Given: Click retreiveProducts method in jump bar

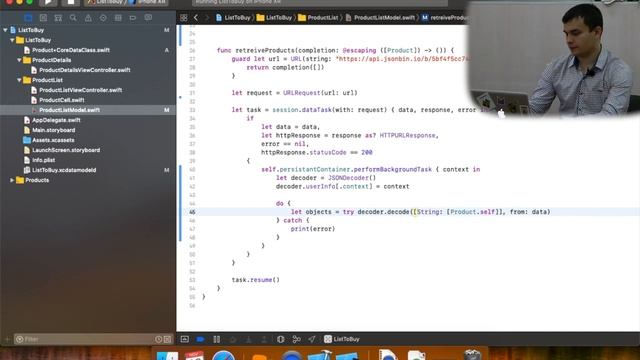Looking at the screenshot, I should point(445,18).
